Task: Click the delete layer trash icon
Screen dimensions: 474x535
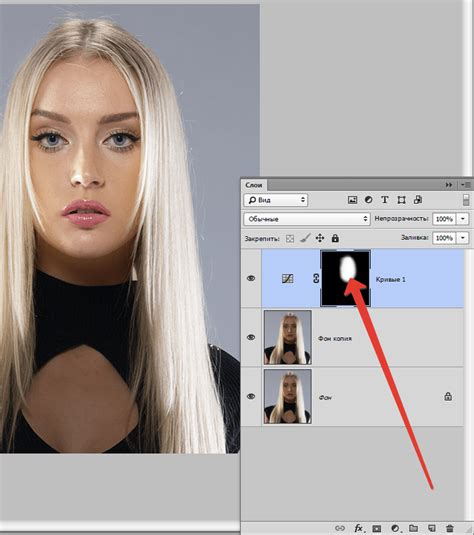Action: (x=450, y=528)
